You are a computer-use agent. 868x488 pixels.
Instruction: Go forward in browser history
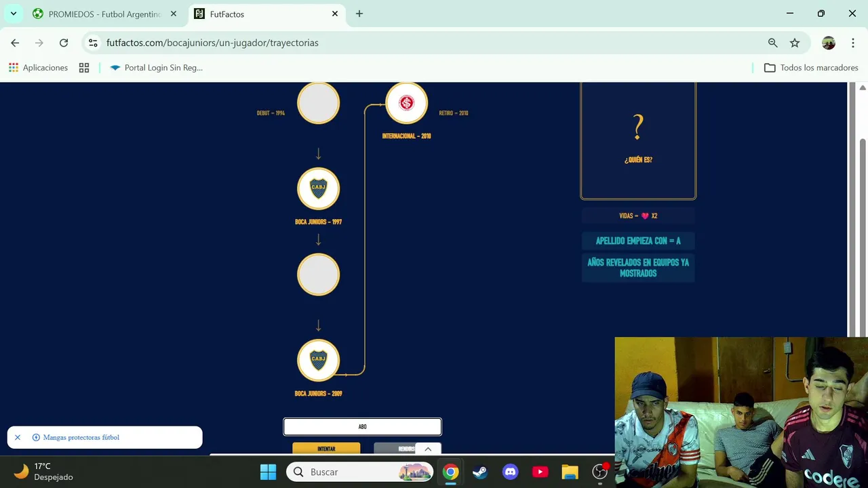pos(39,43)
